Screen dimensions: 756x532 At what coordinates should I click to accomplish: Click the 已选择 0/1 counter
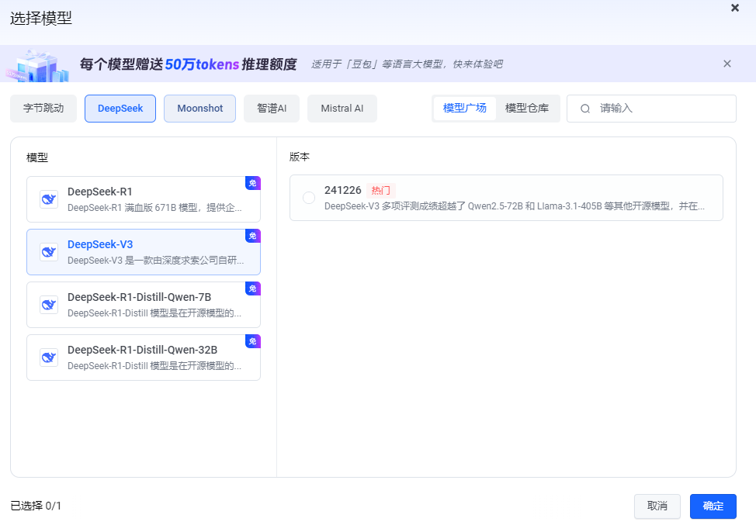pos(36,506)
